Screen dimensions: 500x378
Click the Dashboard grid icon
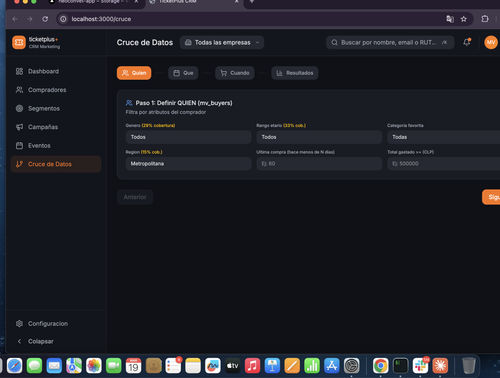19,71
